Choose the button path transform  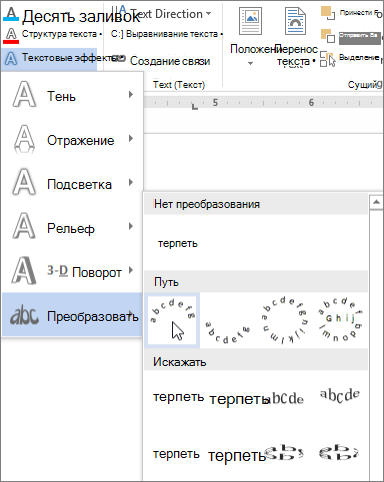(x=340, y=320)
